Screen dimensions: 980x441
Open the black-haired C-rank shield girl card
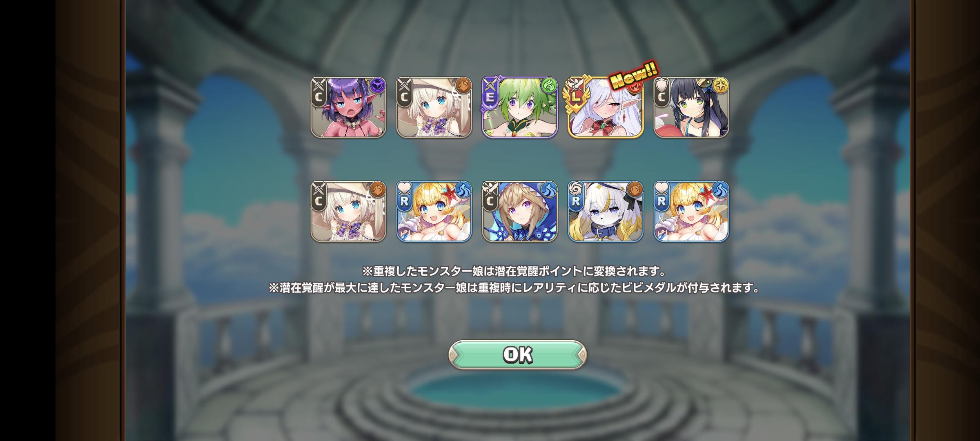[691, 107]
